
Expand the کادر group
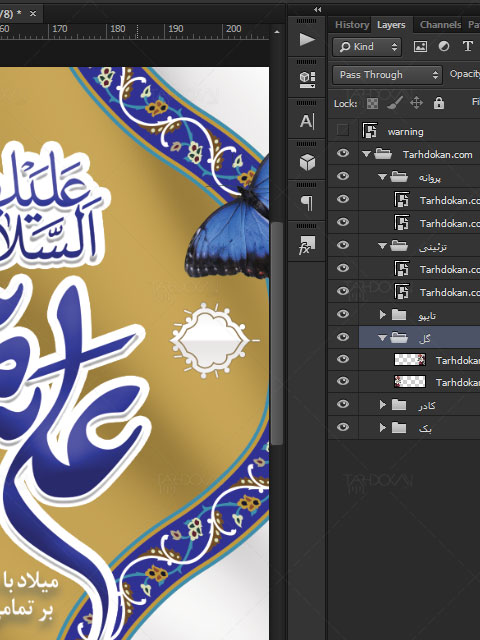click(382, 404)
